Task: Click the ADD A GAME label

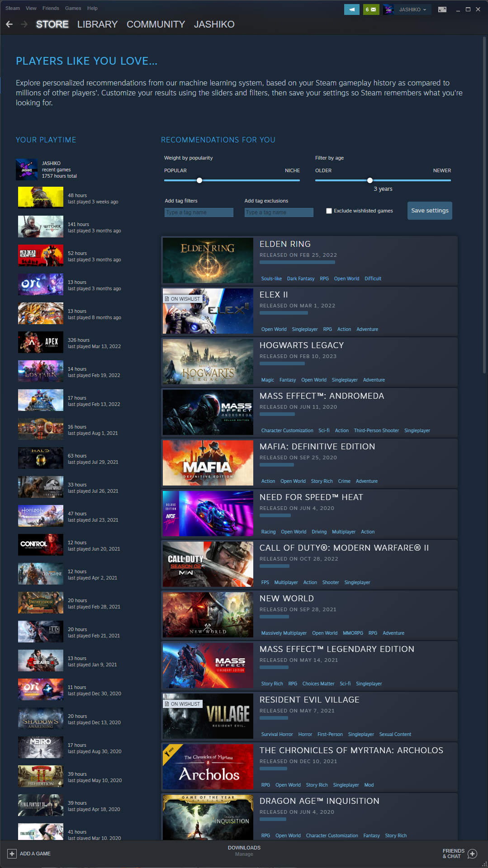Action: pyautogui.click(x=35, y=854)
